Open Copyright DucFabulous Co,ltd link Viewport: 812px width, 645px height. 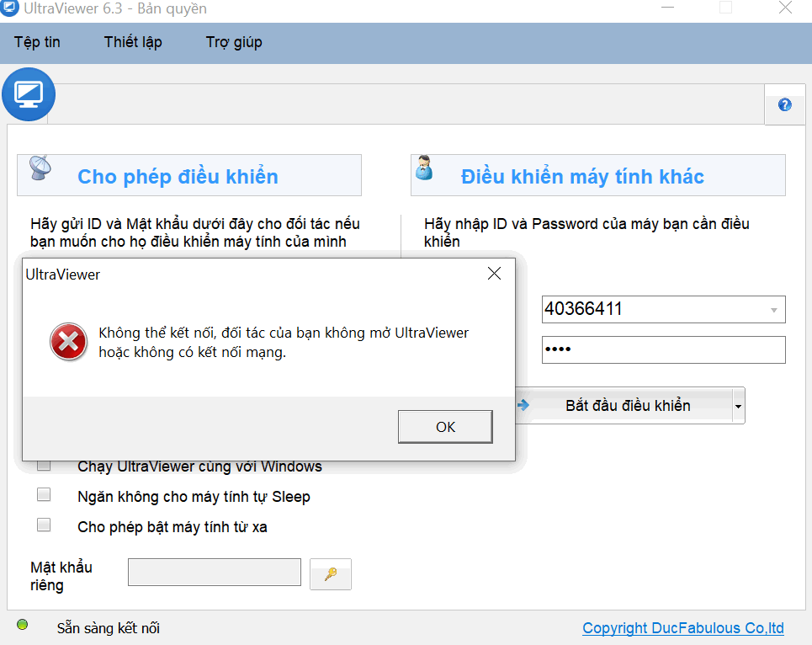coord(683,628)
